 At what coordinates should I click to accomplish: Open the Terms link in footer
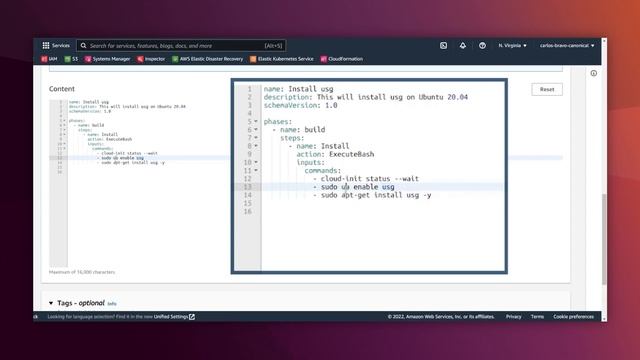[537, 317]
